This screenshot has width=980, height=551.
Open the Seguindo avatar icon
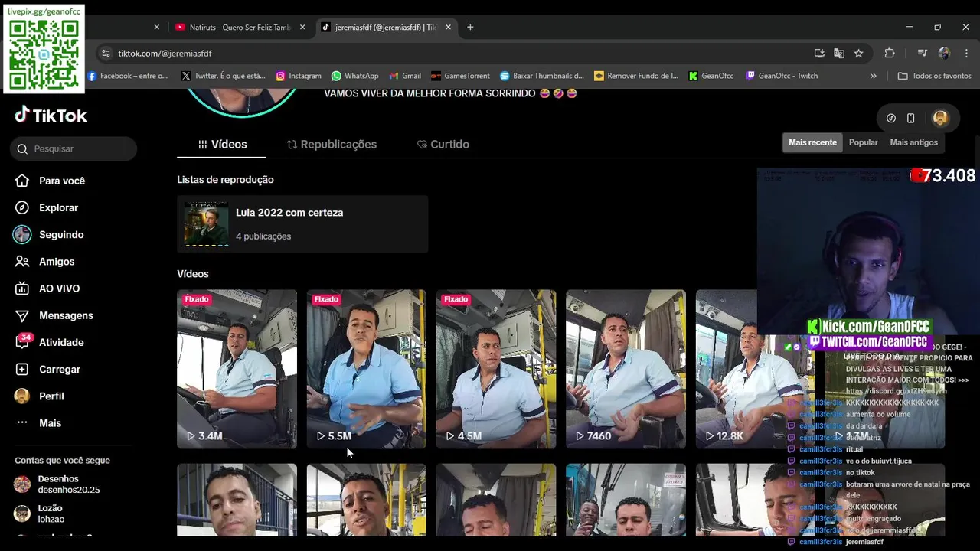click(22, 234)
